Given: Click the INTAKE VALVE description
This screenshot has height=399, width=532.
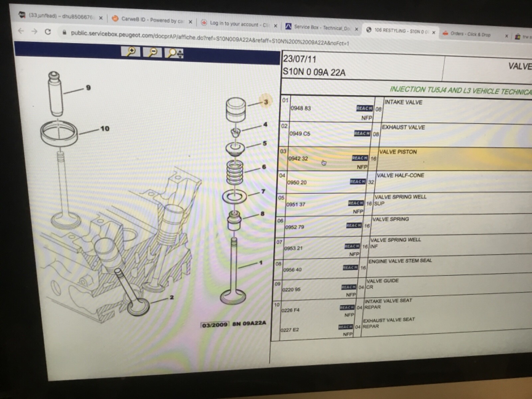Looking at the screenshot, I should pyautogui.click(x=403, y=102).
